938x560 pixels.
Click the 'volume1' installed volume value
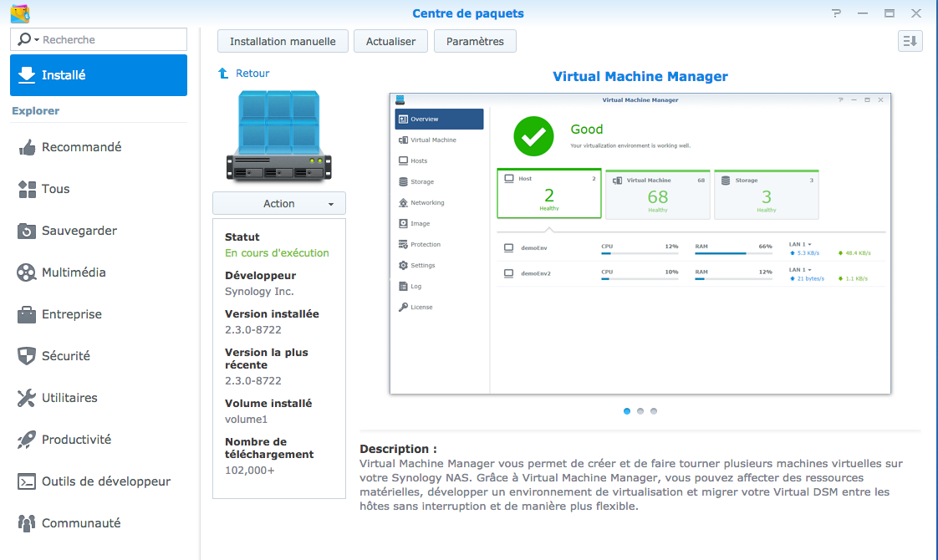(x=246, y=420)
